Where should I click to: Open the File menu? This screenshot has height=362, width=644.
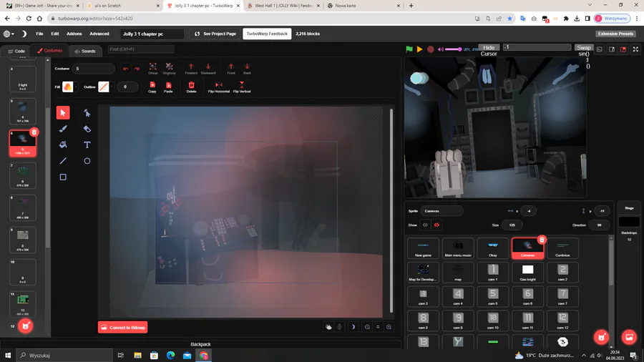39,34
